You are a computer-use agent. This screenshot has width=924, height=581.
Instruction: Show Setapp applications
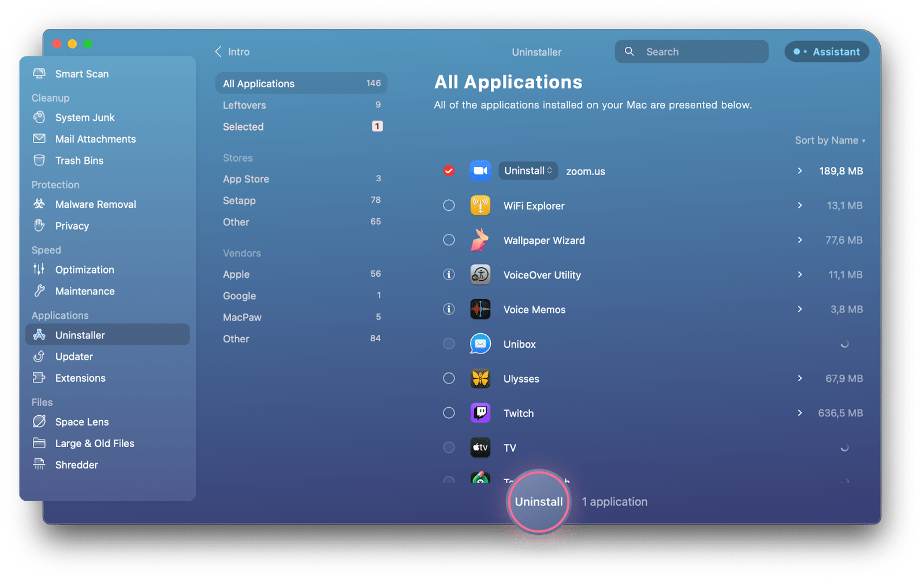pyautogui.click(x=301, y=200)
